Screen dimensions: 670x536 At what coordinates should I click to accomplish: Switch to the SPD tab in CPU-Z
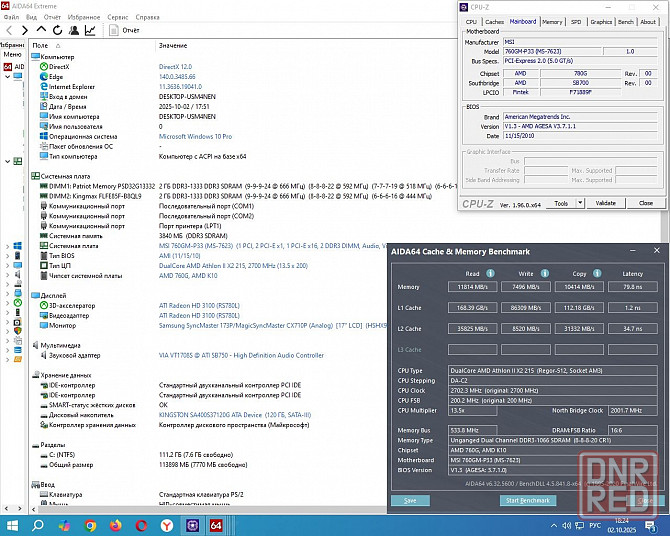point(575,21)
